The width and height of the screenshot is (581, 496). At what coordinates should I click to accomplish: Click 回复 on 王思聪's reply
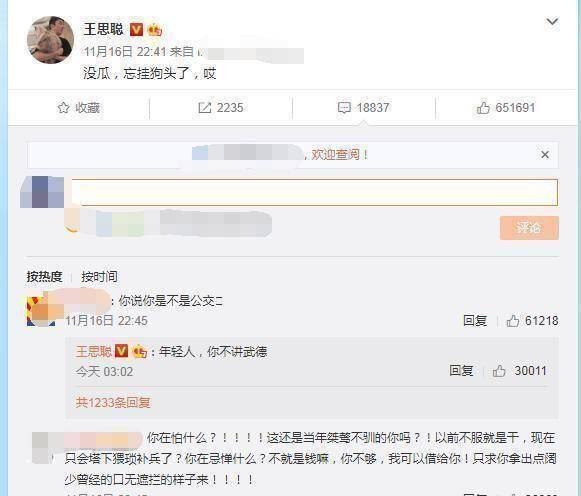tap(461, 370)
